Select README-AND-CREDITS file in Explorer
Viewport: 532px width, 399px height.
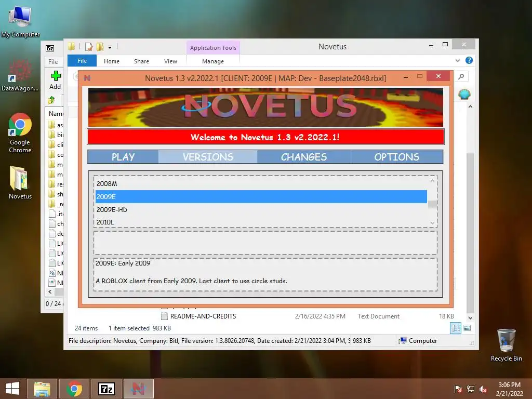coord(203,316)
